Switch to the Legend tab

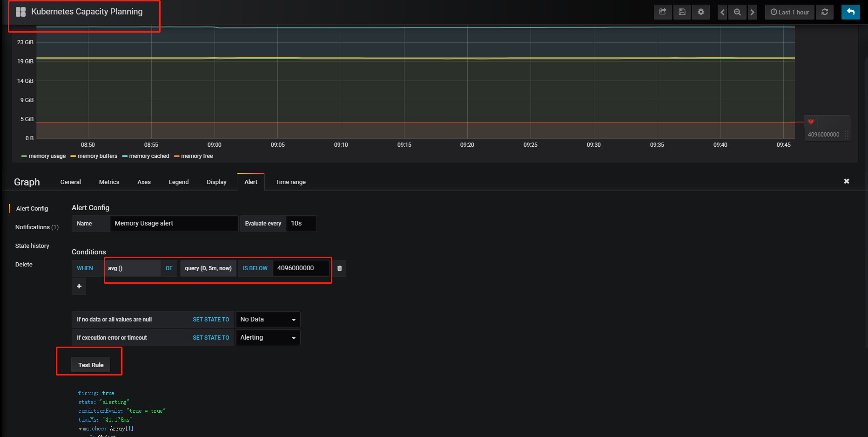(x=179, y=182)
